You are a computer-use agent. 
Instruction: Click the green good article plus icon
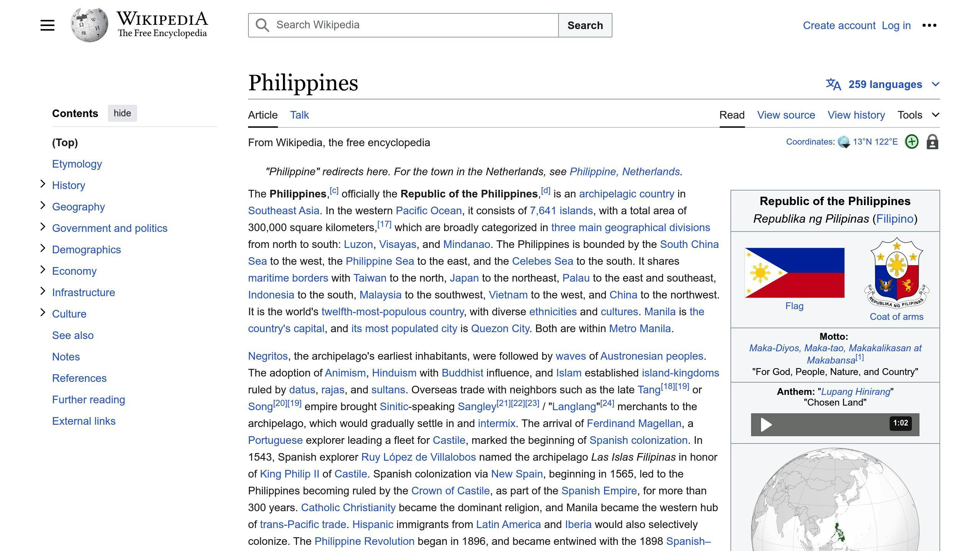(911, 142)
